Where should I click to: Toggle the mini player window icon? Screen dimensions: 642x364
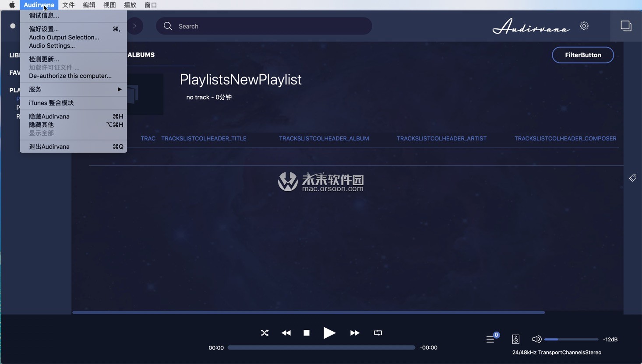(x=626, y=26)
